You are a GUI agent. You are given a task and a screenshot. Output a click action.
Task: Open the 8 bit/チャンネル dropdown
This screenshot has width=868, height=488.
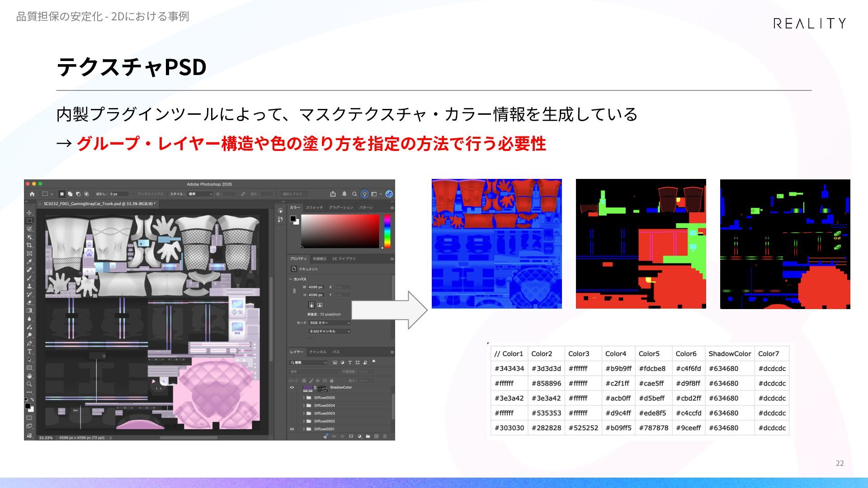[x=330, y=332]
